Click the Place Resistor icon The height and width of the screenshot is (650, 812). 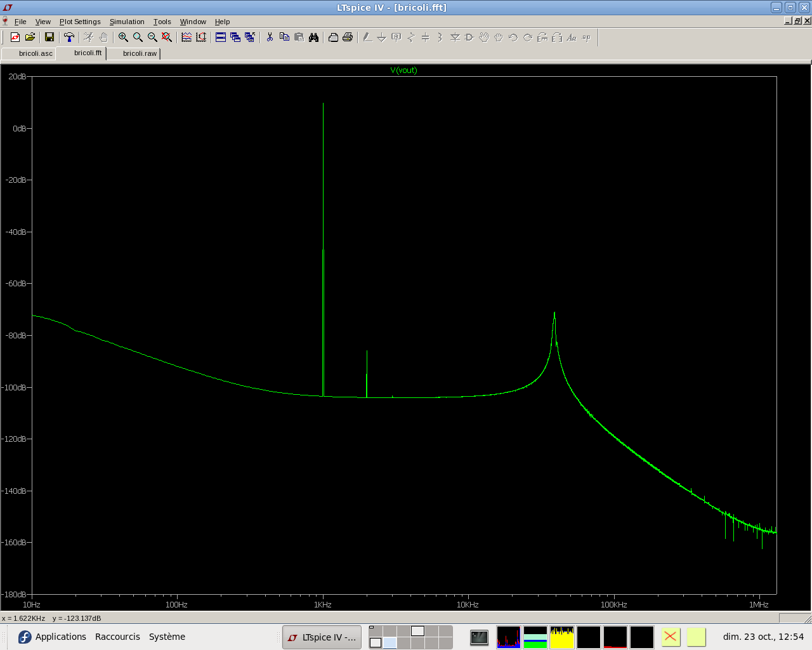coord(411,37)
